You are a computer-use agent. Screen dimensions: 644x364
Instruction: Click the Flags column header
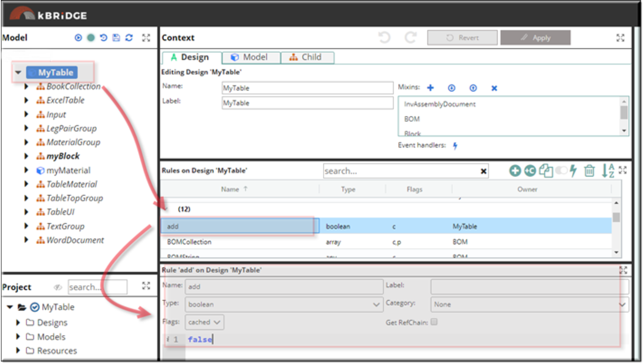[419, 189]
